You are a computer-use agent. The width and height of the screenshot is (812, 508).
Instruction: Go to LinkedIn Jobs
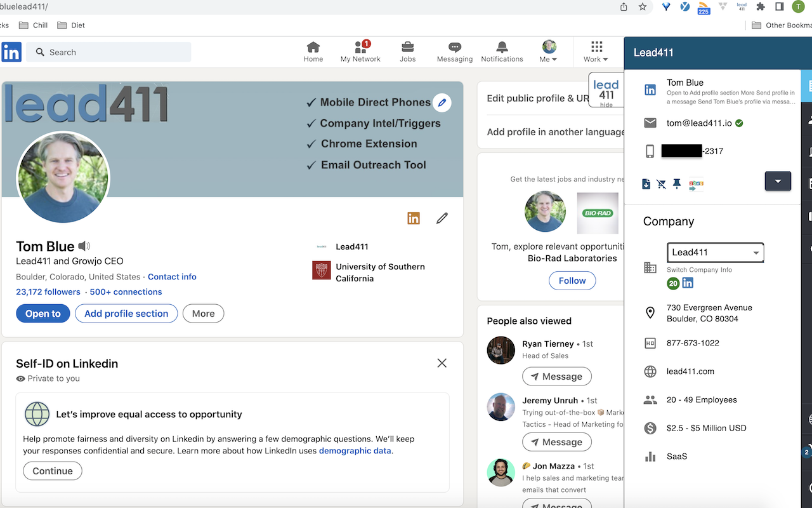[x=407, y=51]
